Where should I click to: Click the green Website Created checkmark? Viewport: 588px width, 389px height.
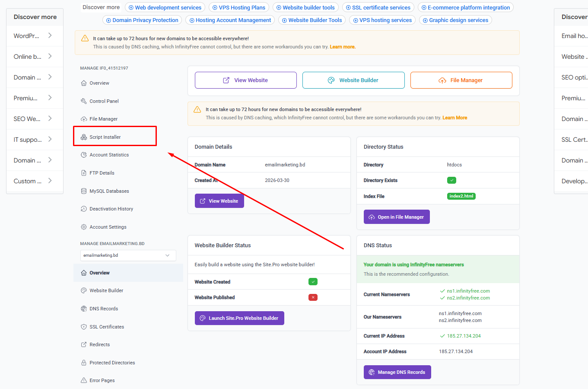313,282
